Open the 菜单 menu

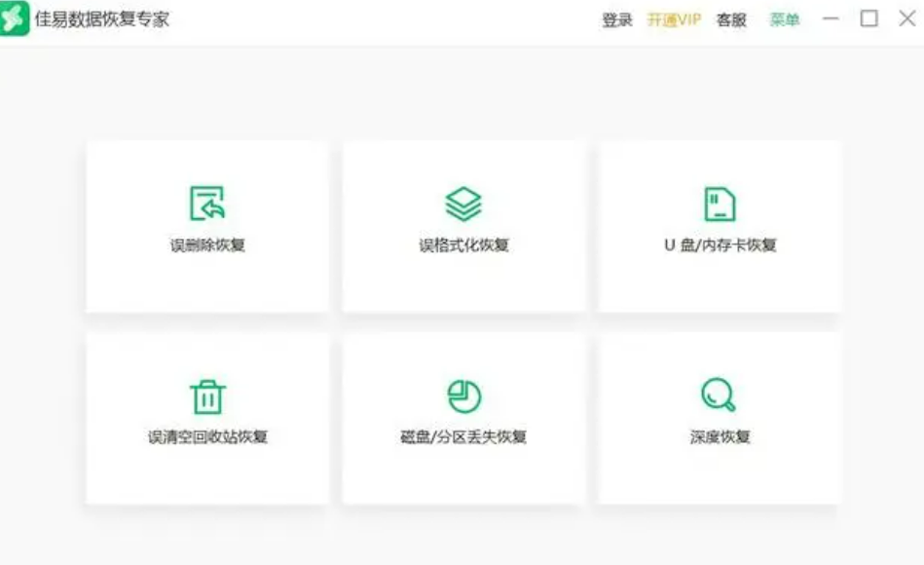(x=785, y=20)
